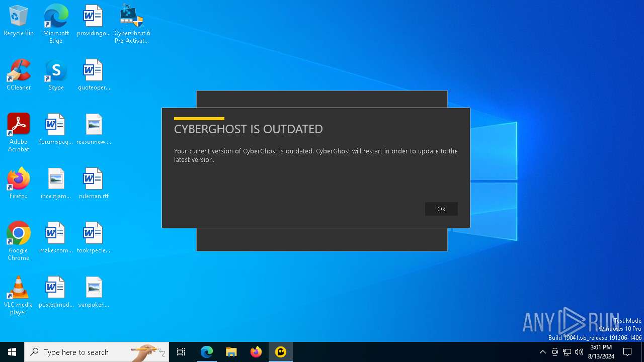The image size is (644, 362).
Task: Select quoteoper... Word document icon
Action: pyautogui.click(x=94, y=75)
